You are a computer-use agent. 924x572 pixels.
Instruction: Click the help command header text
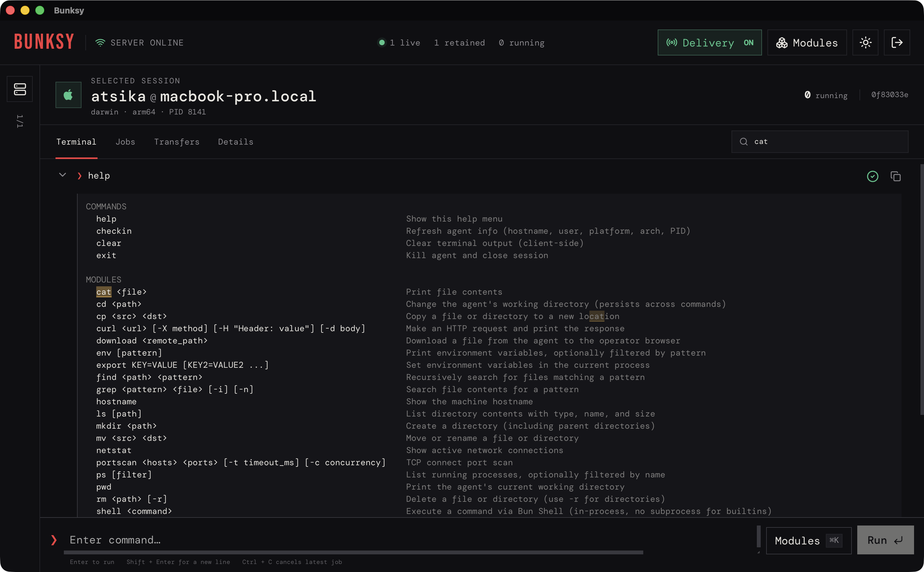[99, 175]
